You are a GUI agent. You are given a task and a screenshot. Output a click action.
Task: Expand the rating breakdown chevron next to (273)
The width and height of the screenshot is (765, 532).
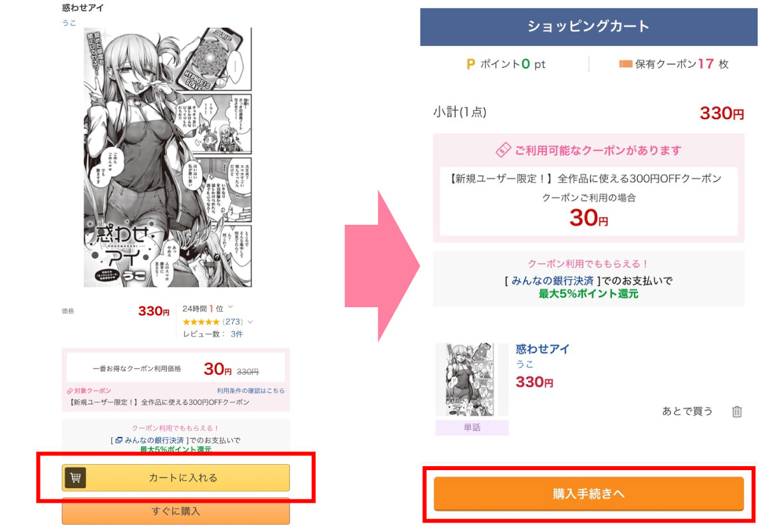[250, 322]
